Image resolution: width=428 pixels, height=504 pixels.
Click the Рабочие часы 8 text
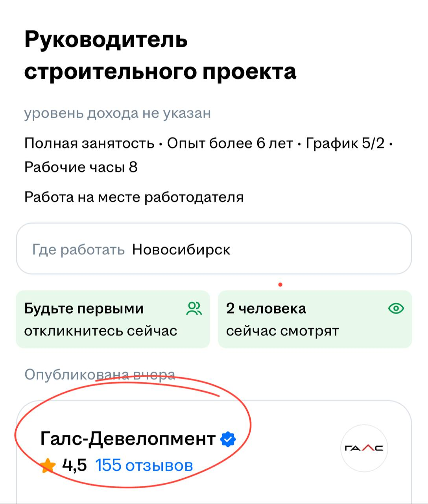[81, 167]
